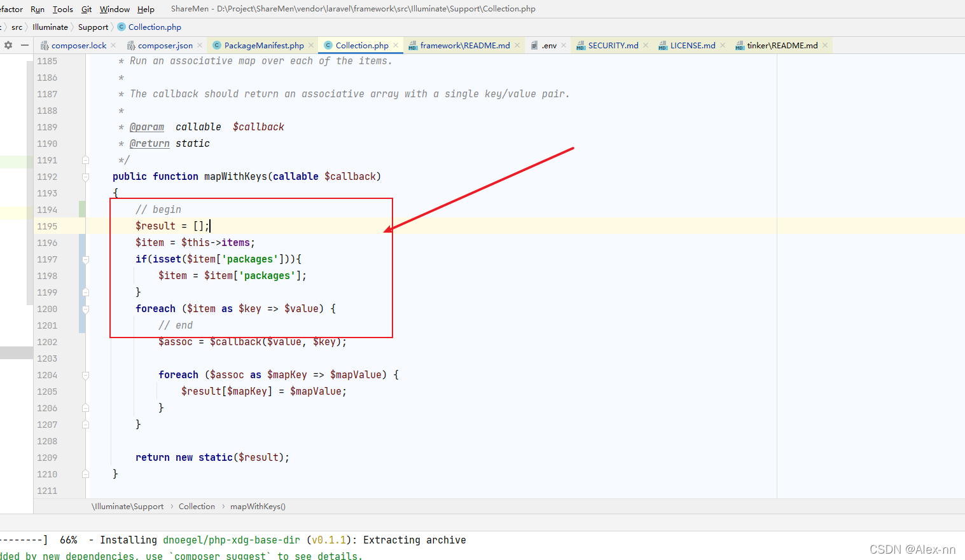
Task: Collapse the foreach block at line 1200
Action: click(85, 309)
